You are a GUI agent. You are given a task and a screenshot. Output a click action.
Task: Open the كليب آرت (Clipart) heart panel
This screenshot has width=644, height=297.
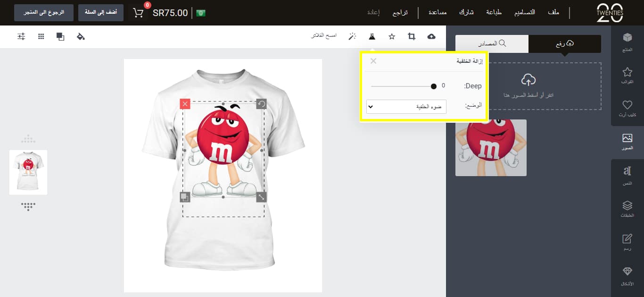point(627,109)
